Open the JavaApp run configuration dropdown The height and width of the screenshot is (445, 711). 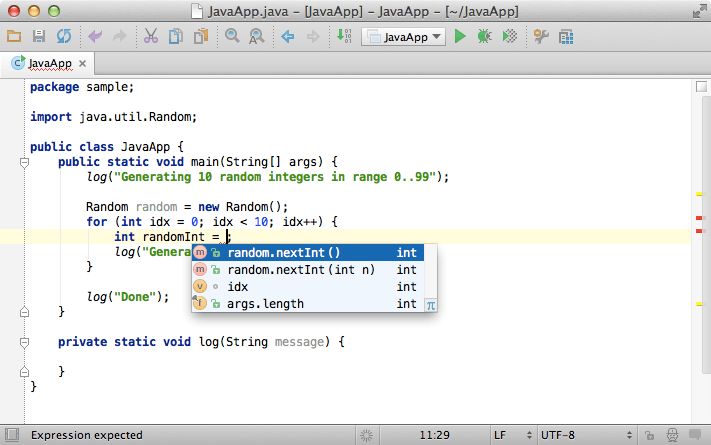[x=404, y=37]
